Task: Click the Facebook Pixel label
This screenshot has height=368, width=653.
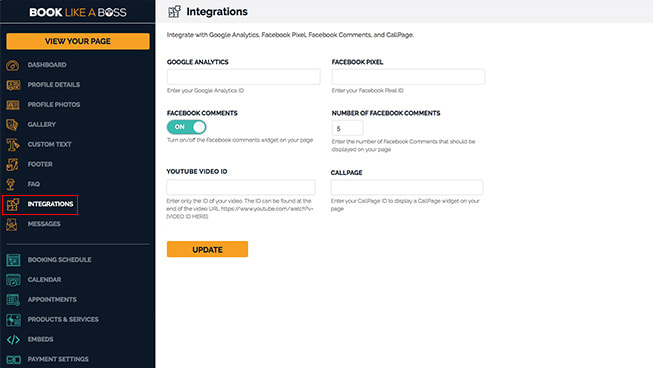Action: [x=357, y=62]
